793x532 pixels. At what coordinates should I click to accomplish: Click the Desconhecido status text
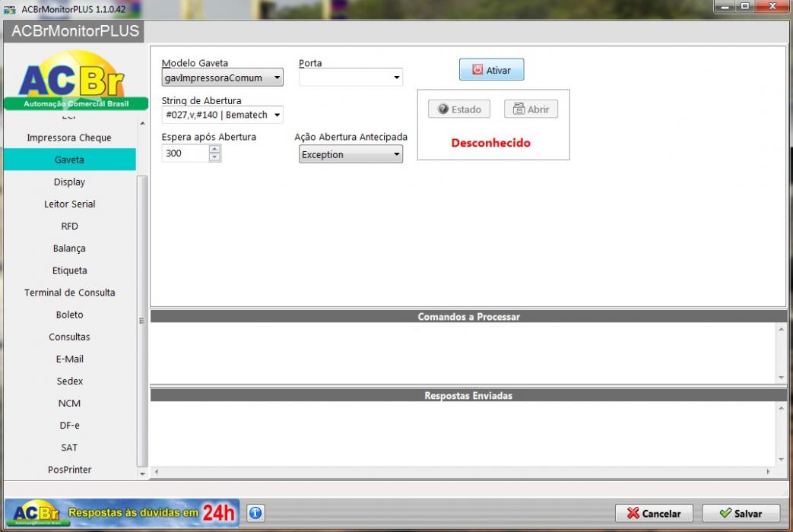point(490,143)
